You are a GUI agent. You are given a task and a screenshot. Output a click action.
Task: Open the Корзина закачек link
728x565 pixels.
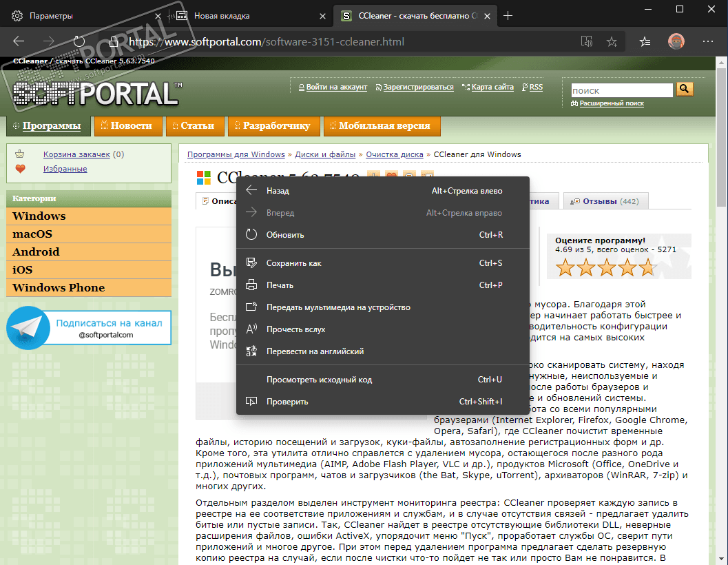click(76, 154)
